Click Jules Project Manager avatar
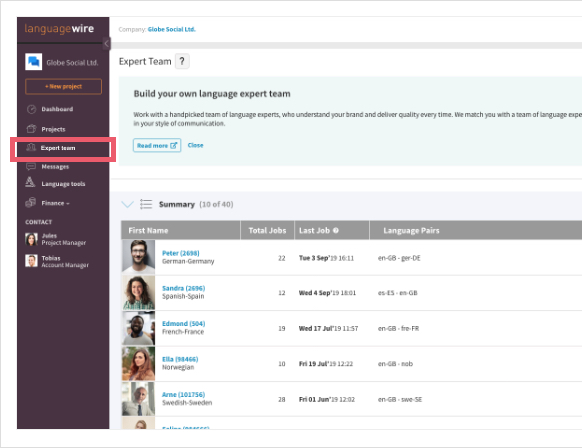The height and width of the screenshot is (448, 582). (x=31, y=239)
